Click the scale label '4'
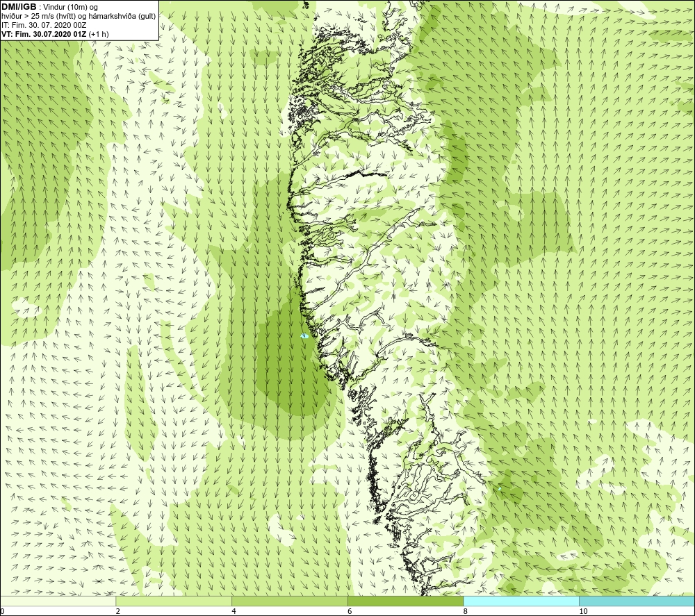The height and width of the screenshot is (616, 695). click(234, 612)
